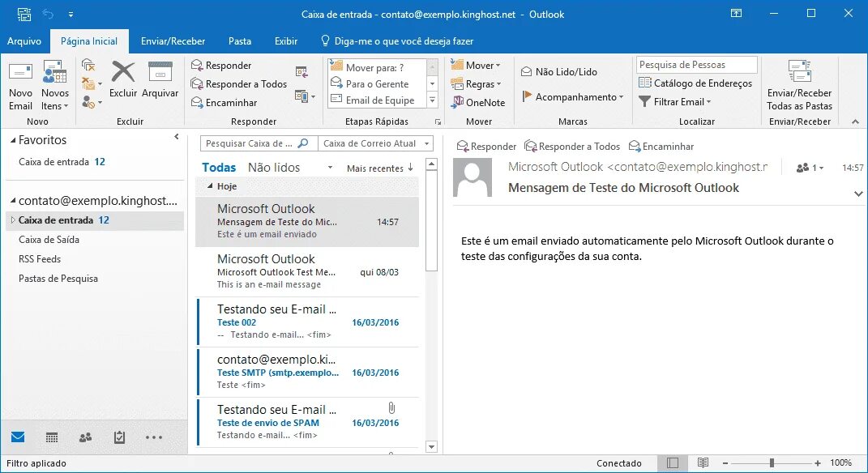Open the Arquivo tab
The width and height of the screenshot is (868, 473).
(x=24, y=41)
